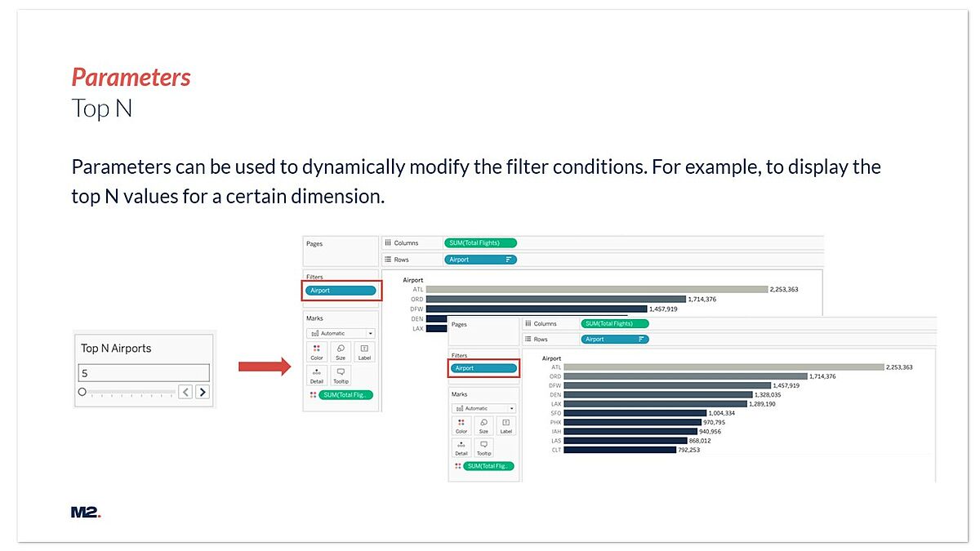980x551 pixels.
Task: Click the SUM(Total Flights) Columns pill in the top-five worksheet
Action: (x=481, y=243)
